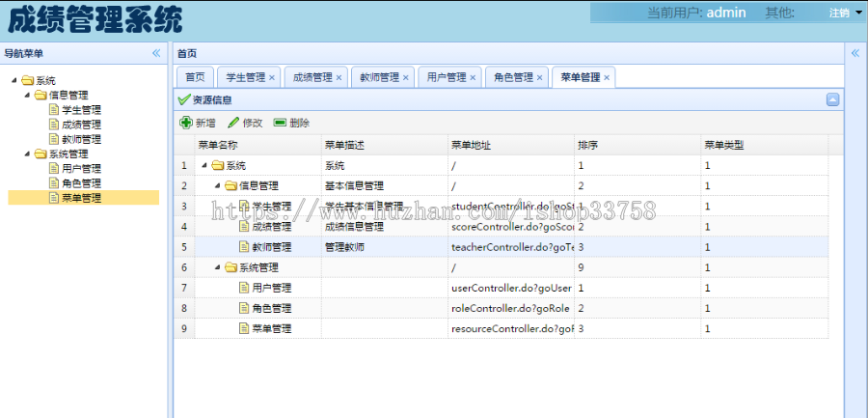Click the folder icon of 信息管理 in navigation tree
The width and height of the screenshot is (868, 418).
point(41,96)
